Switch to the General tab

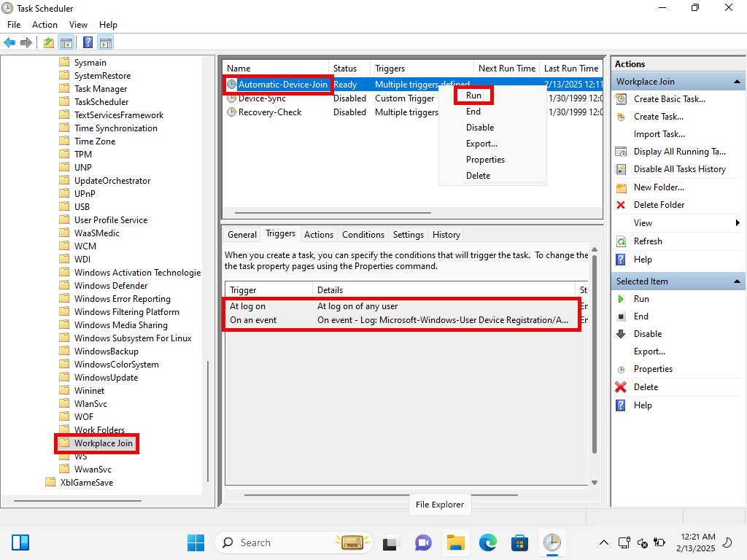point(242,235)
